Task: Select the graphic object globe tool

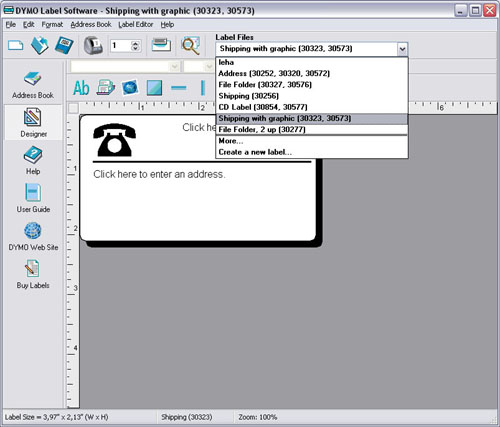Action: coord(130,88)
